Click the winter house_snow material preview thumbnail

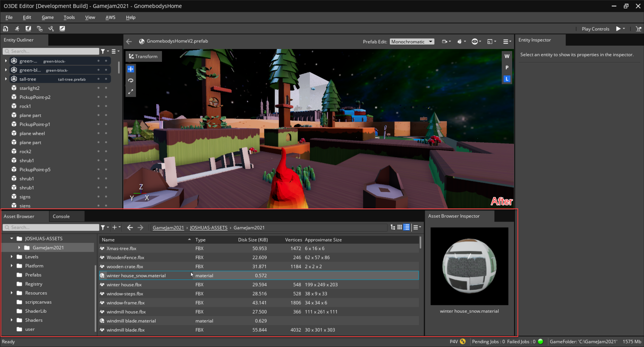tap(469, 266)
